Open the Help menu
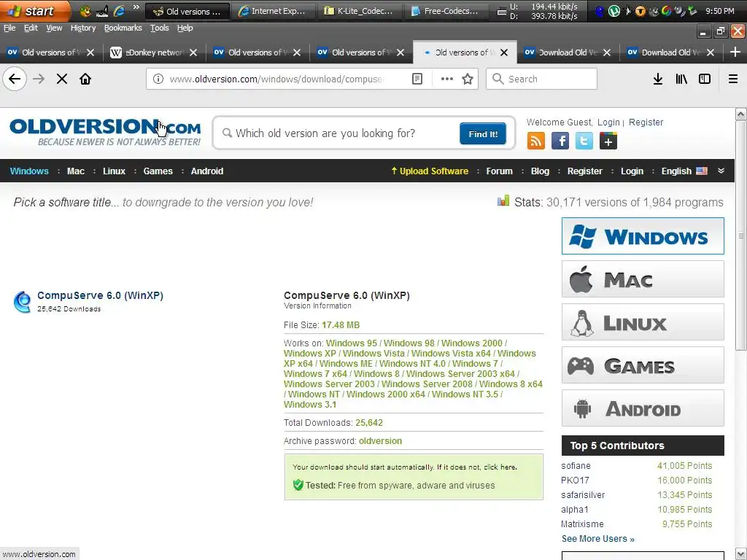 coord(185,28)
